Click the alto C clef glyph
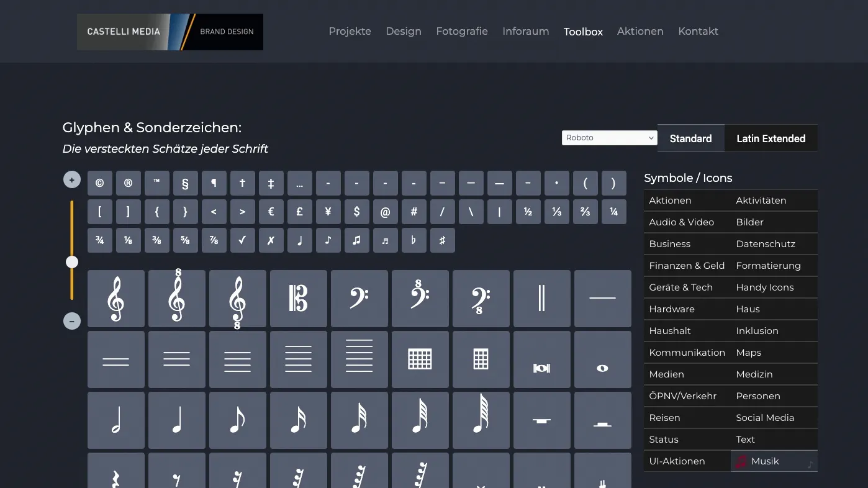This screenshot has height=488, width=868. pos(299,299)
